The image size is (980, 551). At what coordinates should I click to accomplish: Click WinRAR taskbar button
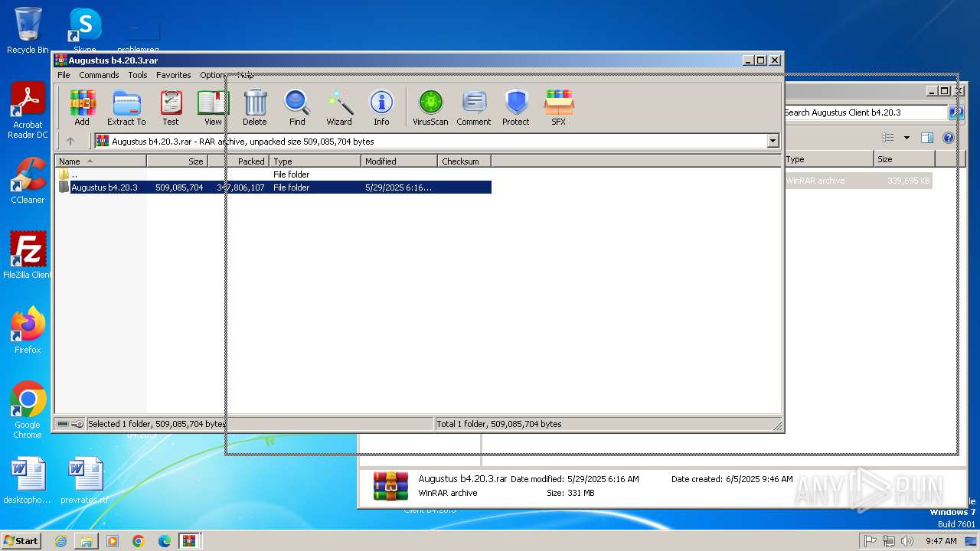tap(190, 541)
